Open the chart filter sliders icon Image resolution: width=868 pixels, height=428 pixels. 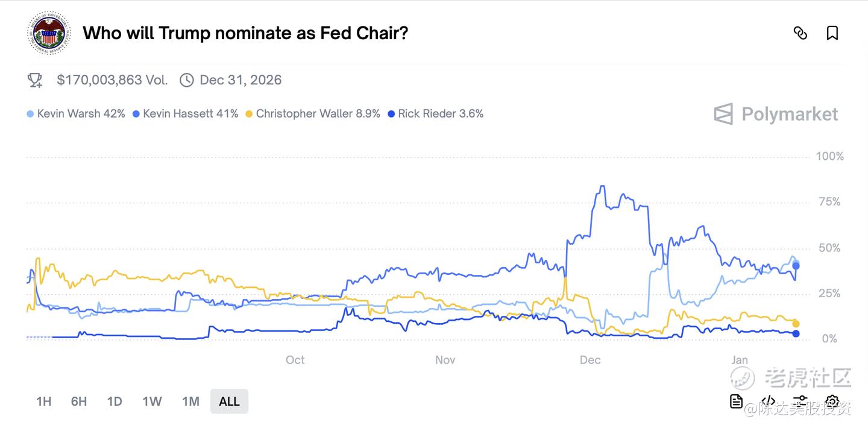(x=800, y=401)
